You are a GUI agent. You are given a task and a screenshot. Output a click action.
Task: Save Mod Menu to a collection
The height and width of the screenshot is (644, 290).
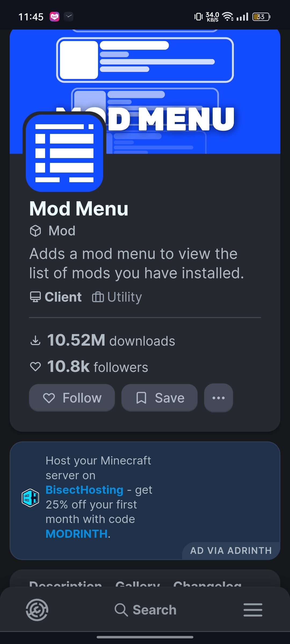coord(160,398)
